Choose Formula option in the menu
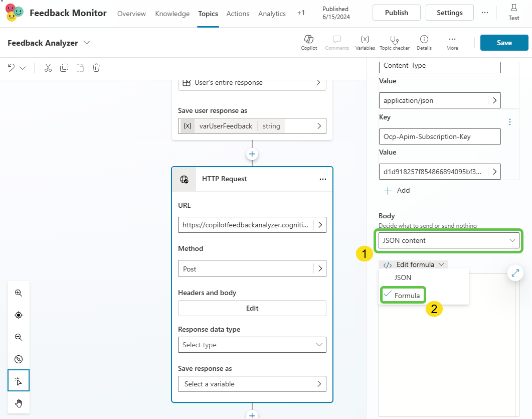Image resolution: width=532 pixels, height=419 pixels. click(407, 296)
